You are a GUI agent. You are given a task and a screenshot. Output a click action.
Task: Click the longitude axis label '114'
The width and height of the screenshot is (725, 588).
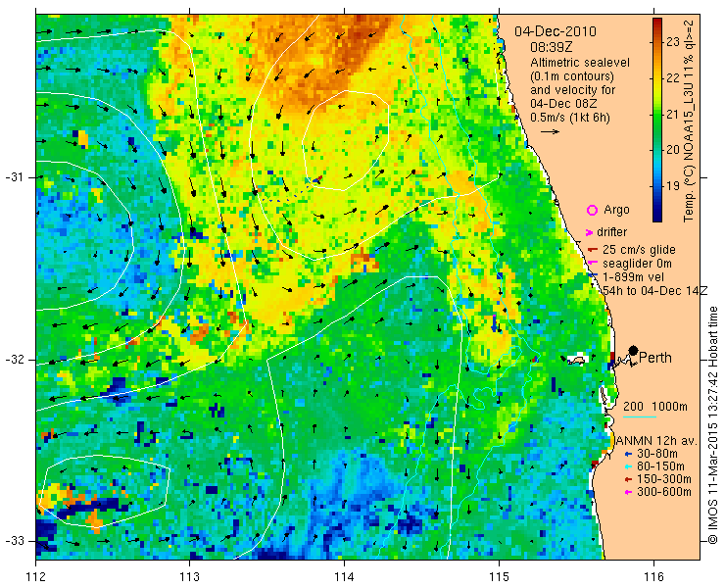point(344,577)
